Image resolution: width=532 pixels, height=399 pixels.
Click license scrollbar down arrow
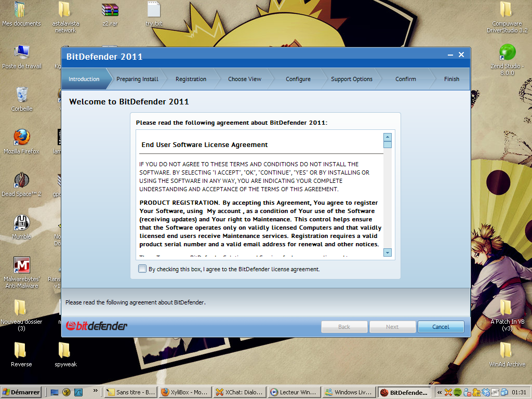coord(388,252)
